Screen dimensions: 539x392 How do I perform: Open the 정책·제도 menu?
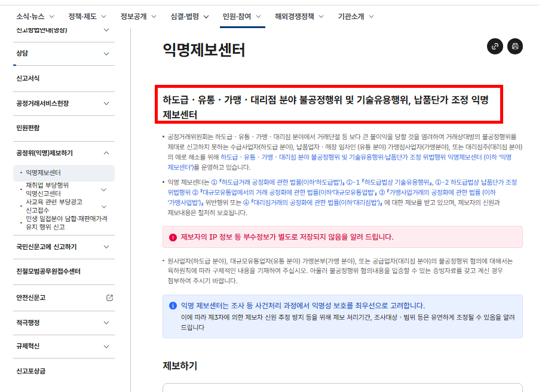tap(87, 17)
